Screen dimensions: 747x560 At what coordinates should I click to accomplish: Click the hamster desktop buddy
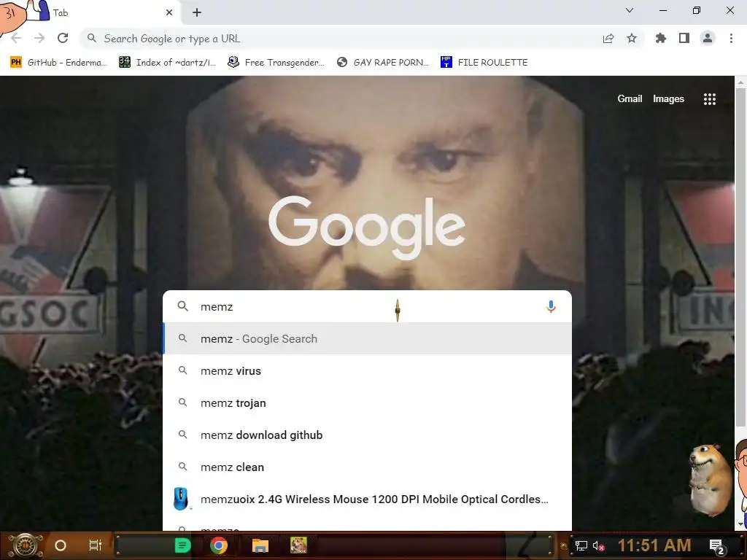[711, 480]
